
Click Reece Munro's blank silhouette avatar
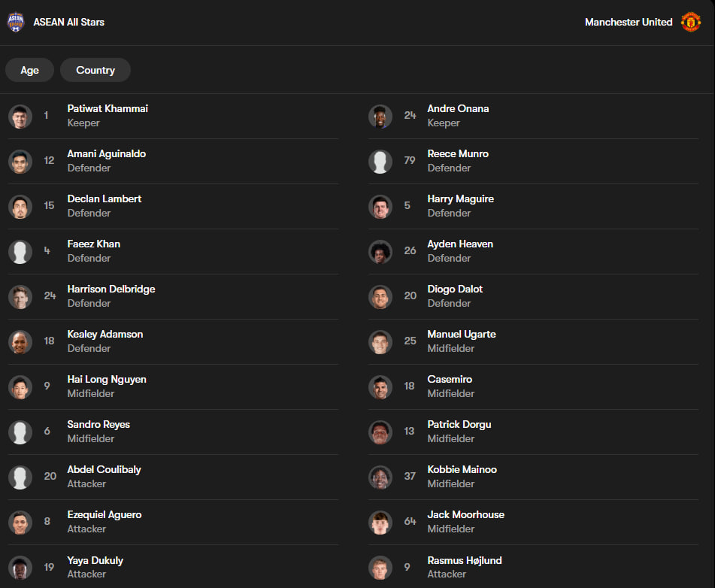(380, 162)
